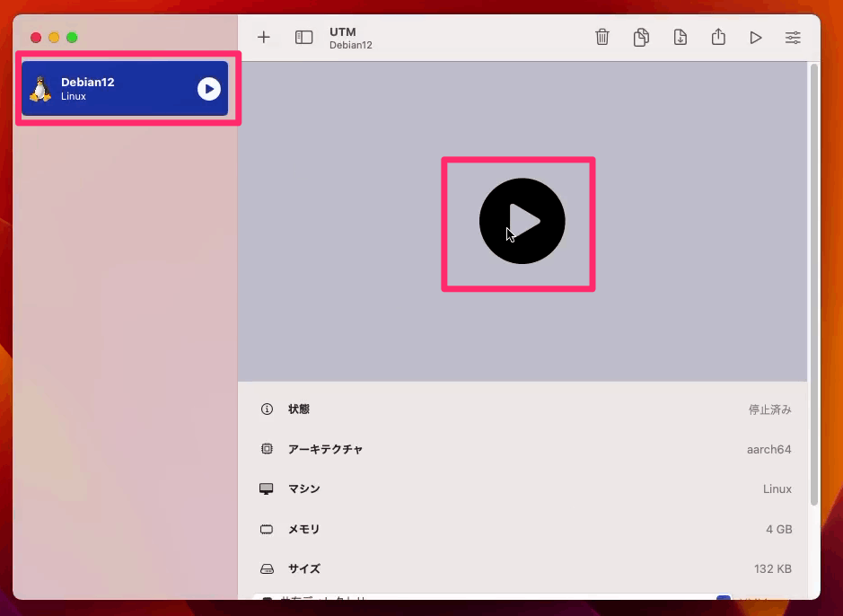Screen dimensions: 843x616
Task: Click the info icon next to 状態
Action: click(267, 409)
